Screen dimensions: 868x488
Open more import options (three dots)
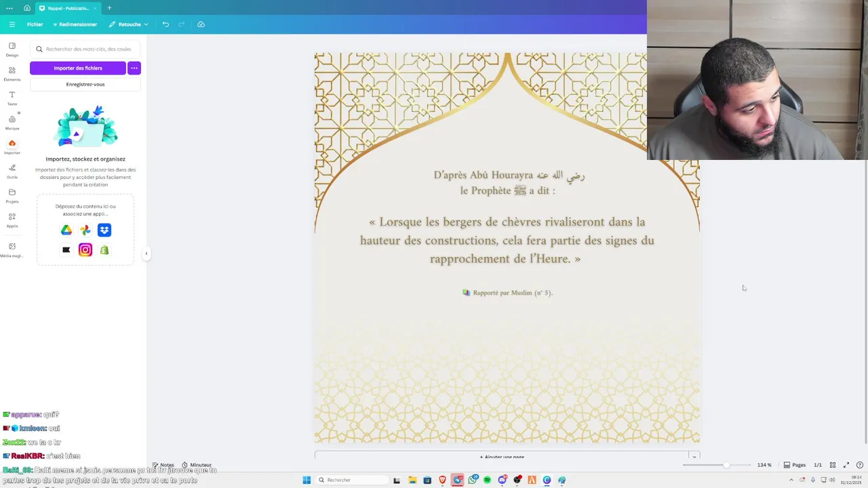pos(134,68)
